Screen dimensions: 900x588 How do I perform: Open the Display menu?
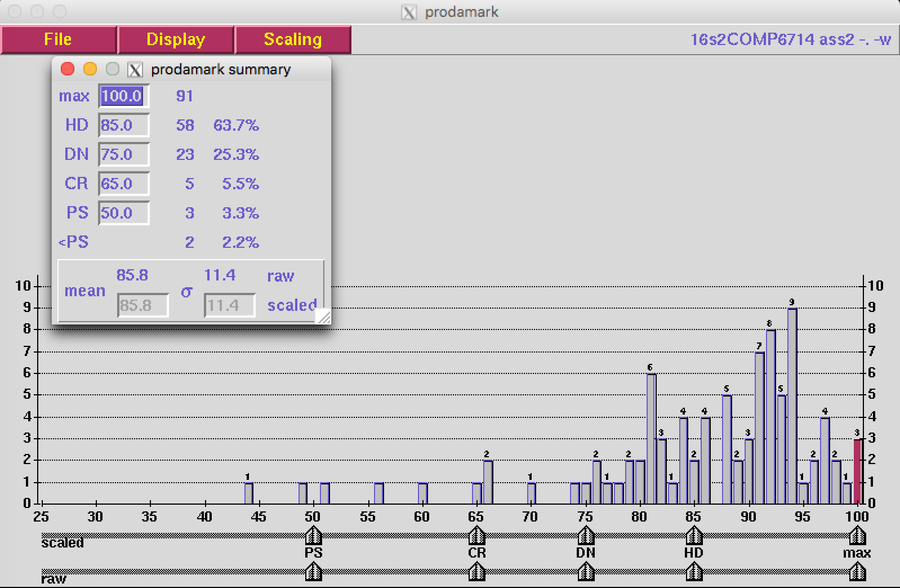click(x=176, y=39)
